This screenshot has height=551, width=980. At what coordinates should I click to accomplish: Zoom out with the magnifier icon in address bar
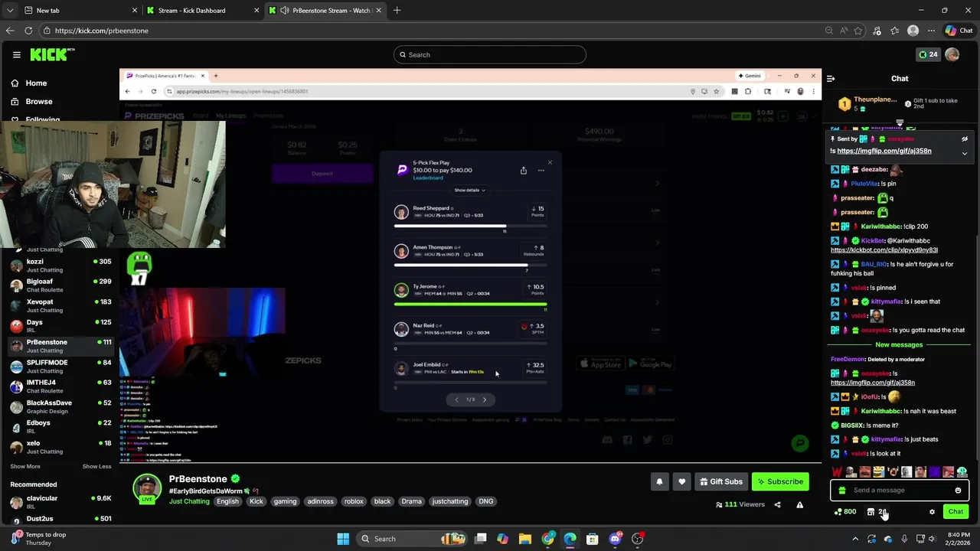pyautogui.click(x=828, y=31)
